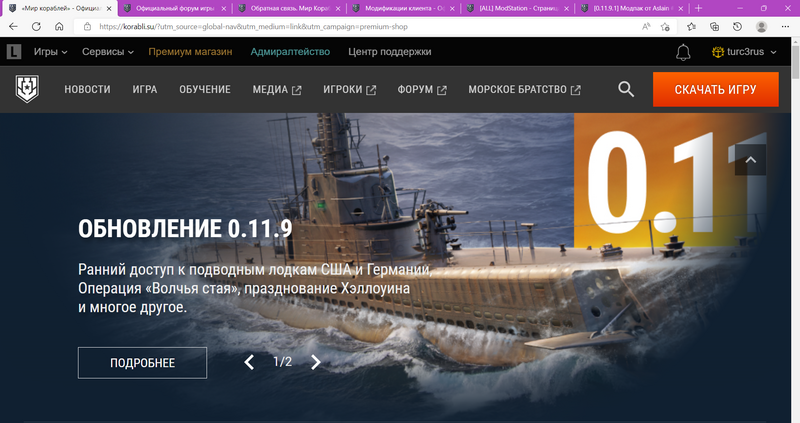Open Центр поддержки link
Screen dimensions: 800x423
[390, 52]
